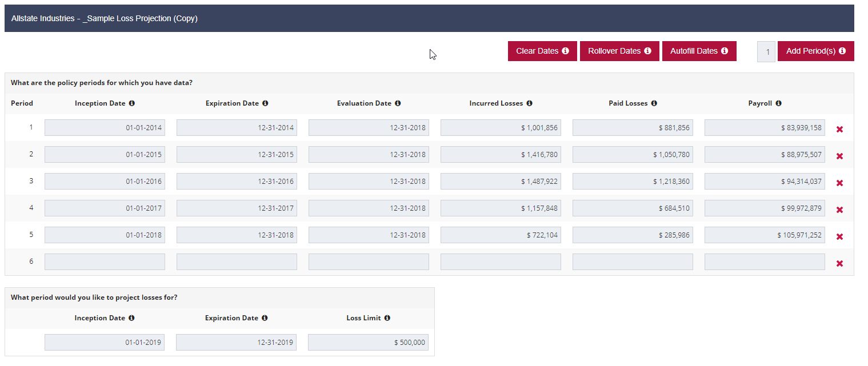Click the Add Period(s) button
Image resolution: width=868 pixels, height=366 pixels.
tap(815, 51)
